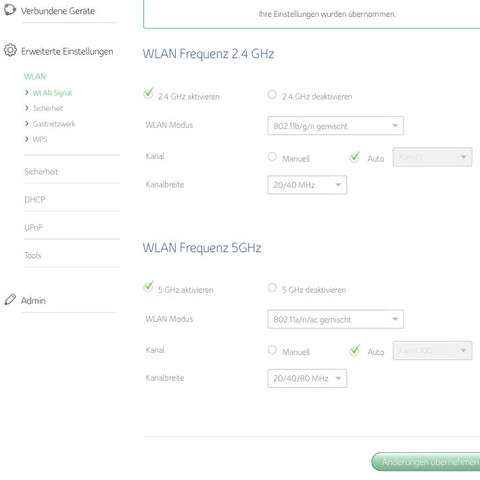Viewport: 480px width, 480px height.
Task: Open the DHCP menu item
Action: click(35, 200)
